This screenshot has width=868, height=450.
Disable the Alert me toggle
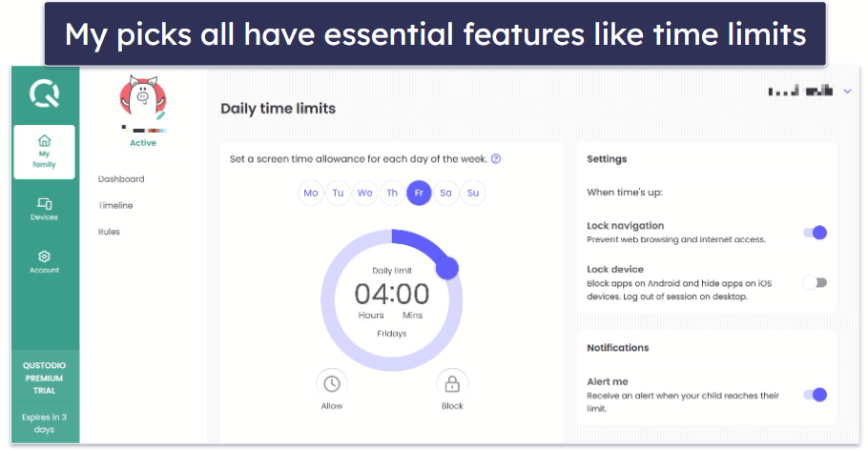click(816, 395)
